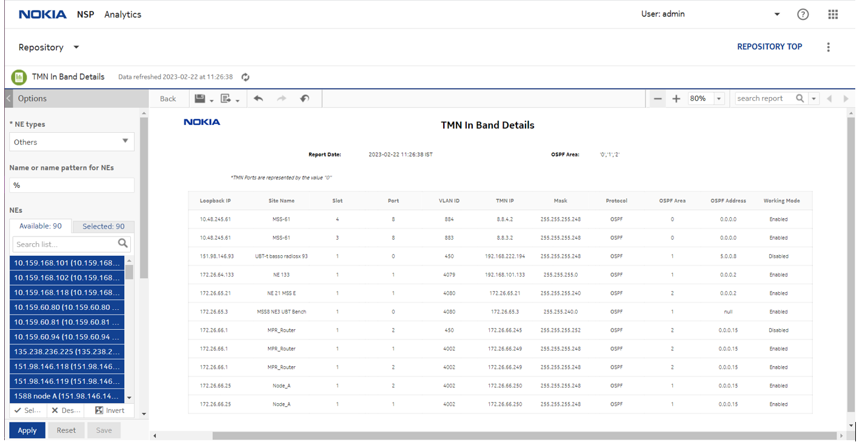868x442 pixels.
Task: Expand the NE types Others dropdown
Action: click(x=125, y=141)
